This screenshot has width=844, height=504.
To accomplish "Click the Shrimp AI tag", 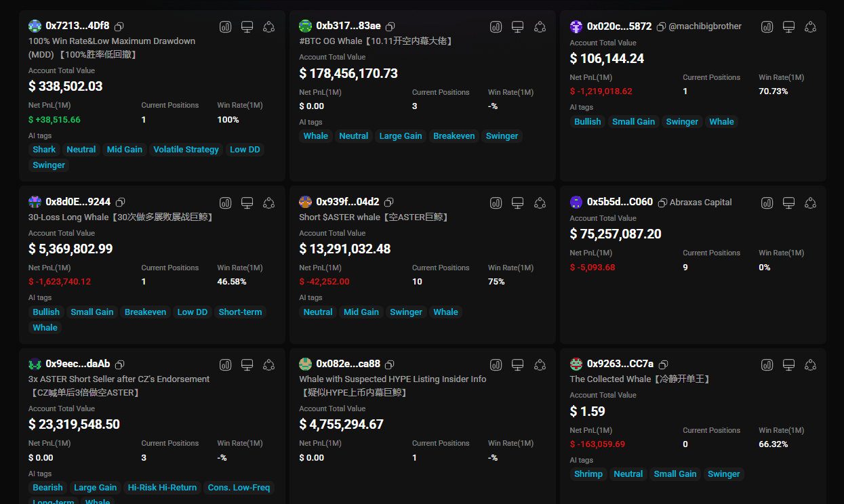I will [x=588, y=474].
